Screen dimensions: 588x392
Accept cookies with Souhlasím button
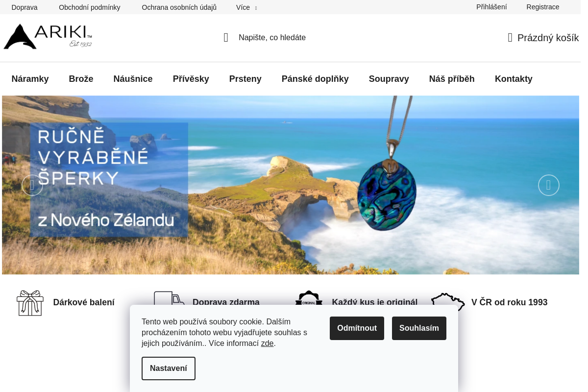coord(419,328)
